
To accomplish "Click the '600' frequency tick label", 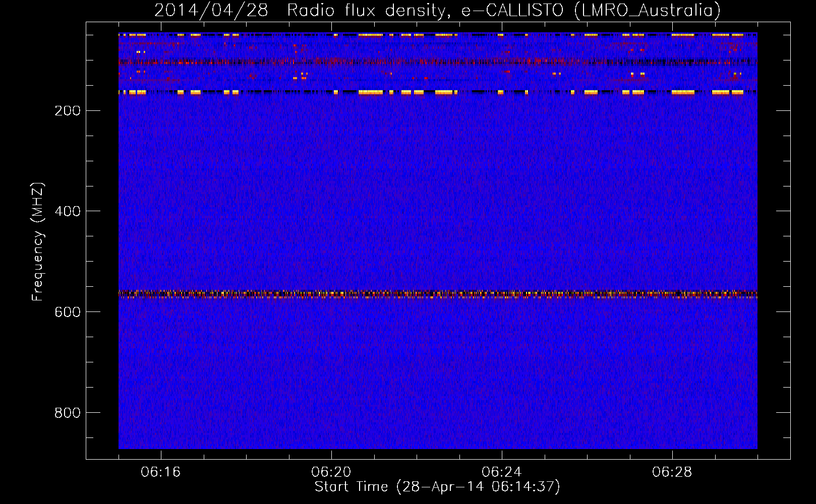I will tap(68, 312).
